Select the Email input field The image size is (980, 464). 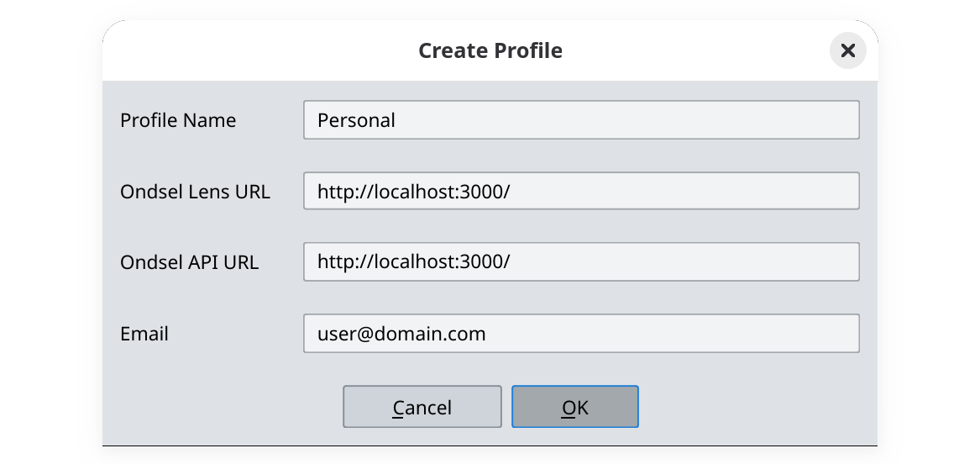tap(581, 334)
